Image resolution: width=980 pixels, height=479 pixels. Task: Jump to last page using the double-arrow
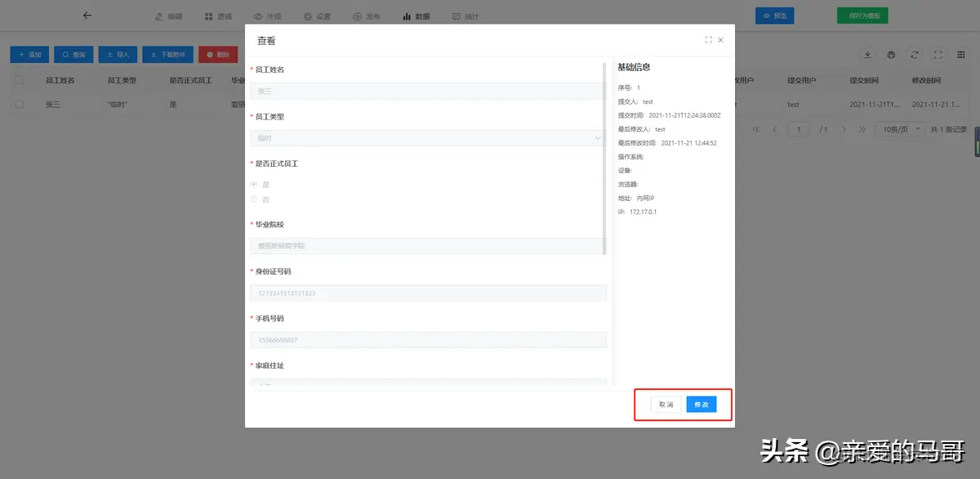[x=864, y=128]
